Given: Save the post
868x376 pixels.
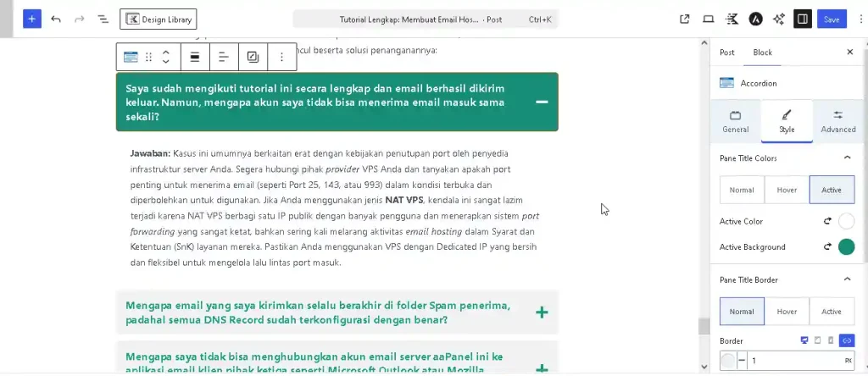Looking at the screenshot, I should (x=832, y=19).
